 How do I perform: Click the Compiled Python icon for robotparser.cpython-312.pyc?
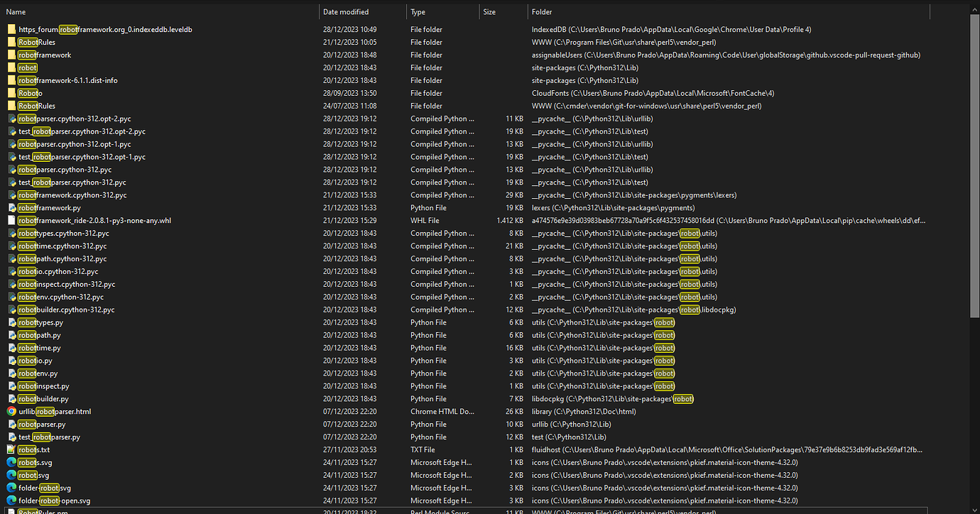pyautogui.click(x=11, y=170)
